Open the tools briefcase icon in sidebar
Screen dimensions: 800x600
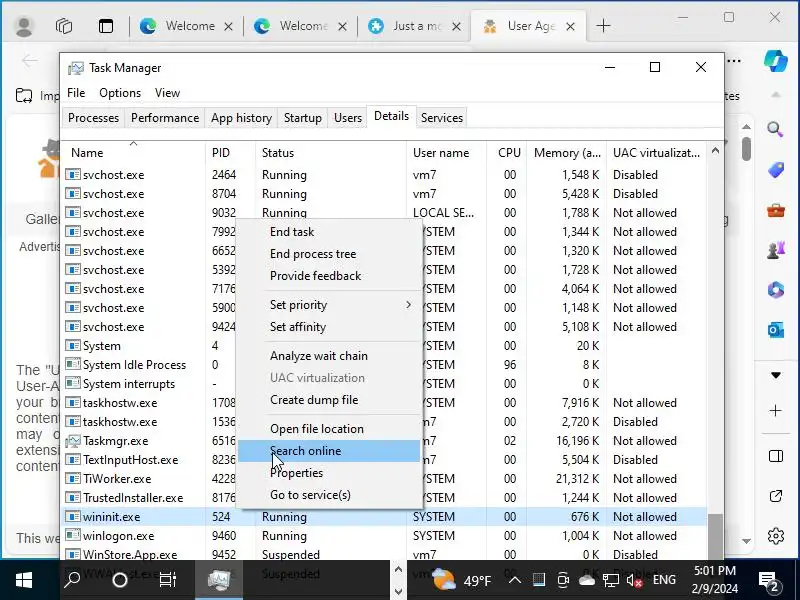click(x=776, y=210)
